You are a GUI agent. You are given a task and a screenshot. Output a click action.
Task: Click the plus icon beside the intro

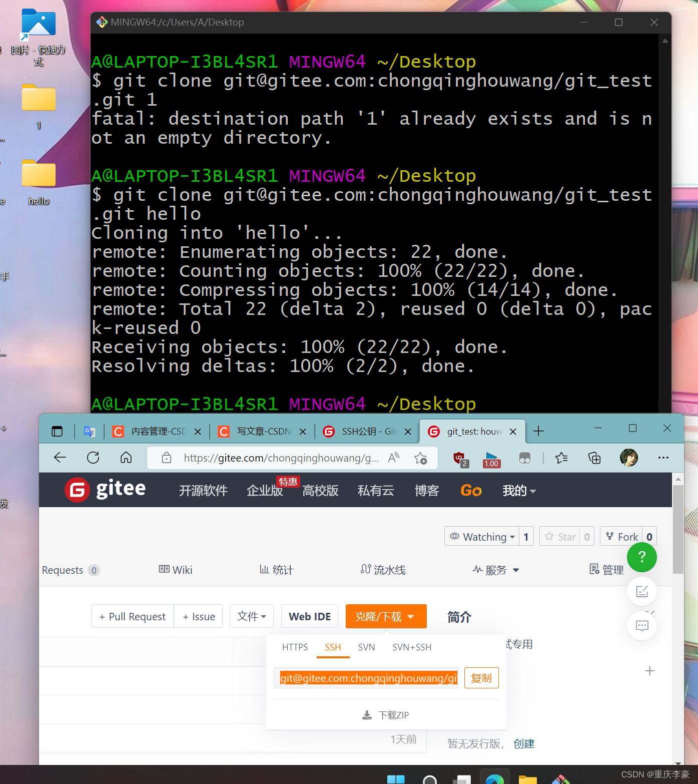[649, 671]
